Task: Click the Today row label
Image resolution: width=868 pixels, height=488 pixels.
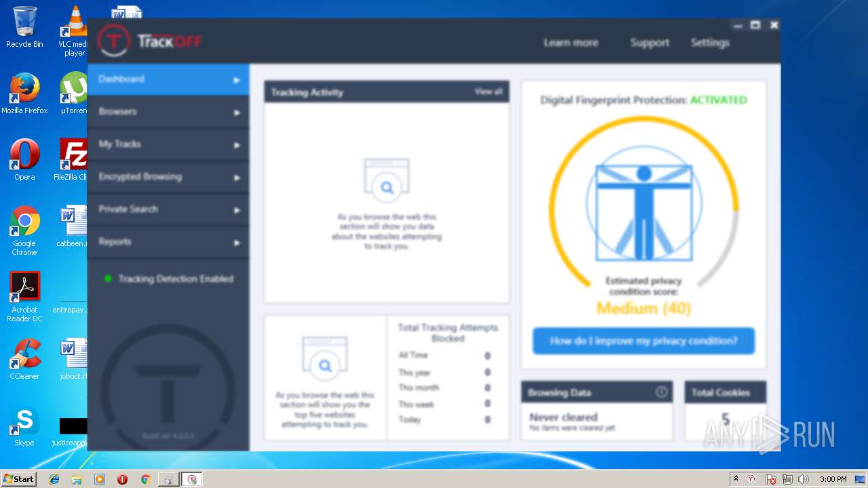Action: click(410, 420)
